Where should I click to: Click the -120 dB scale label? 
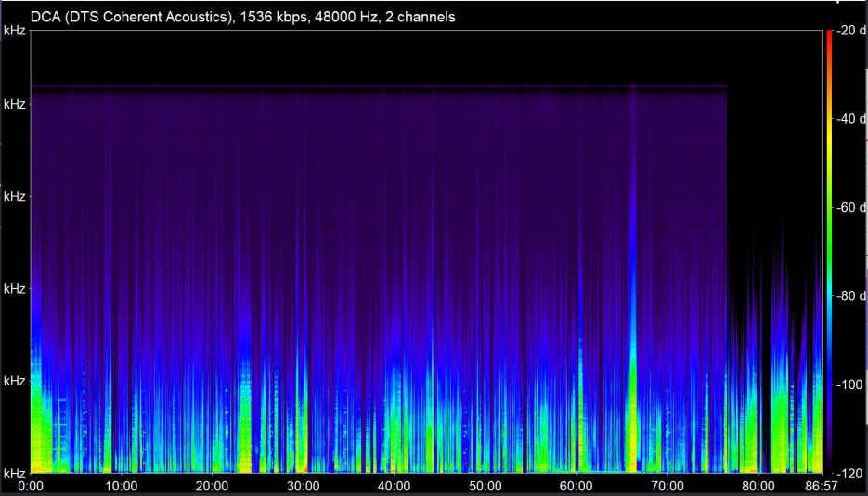[851, 474]
